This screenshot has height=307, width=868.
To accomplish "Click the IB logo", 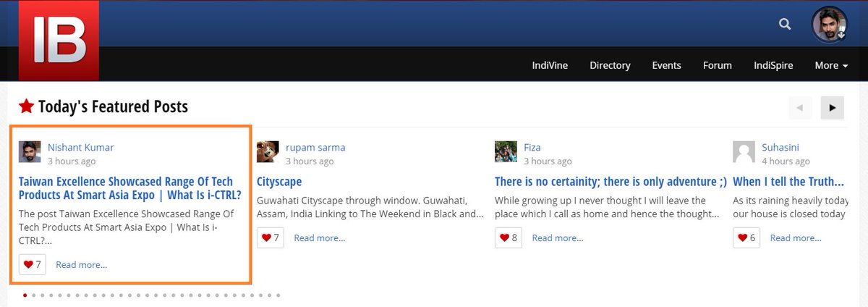I will (59, 41).
